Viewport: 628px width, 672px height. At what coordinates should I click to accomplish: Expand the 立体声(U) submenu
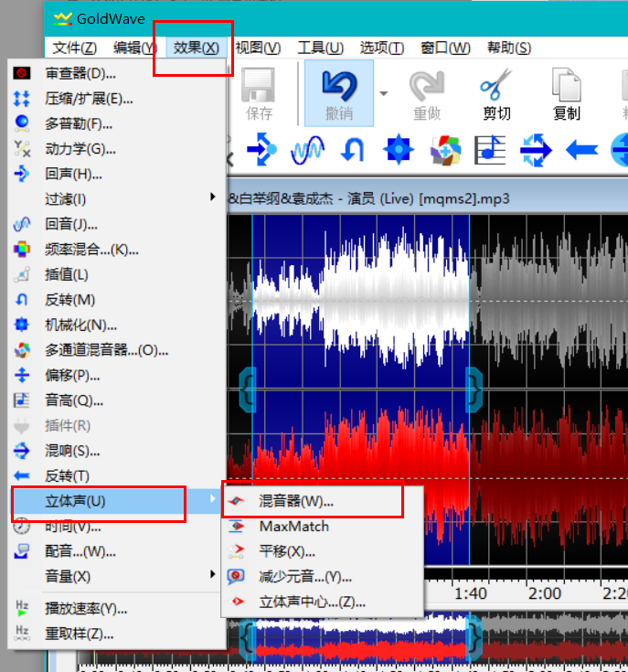click(x=116, y=501)
